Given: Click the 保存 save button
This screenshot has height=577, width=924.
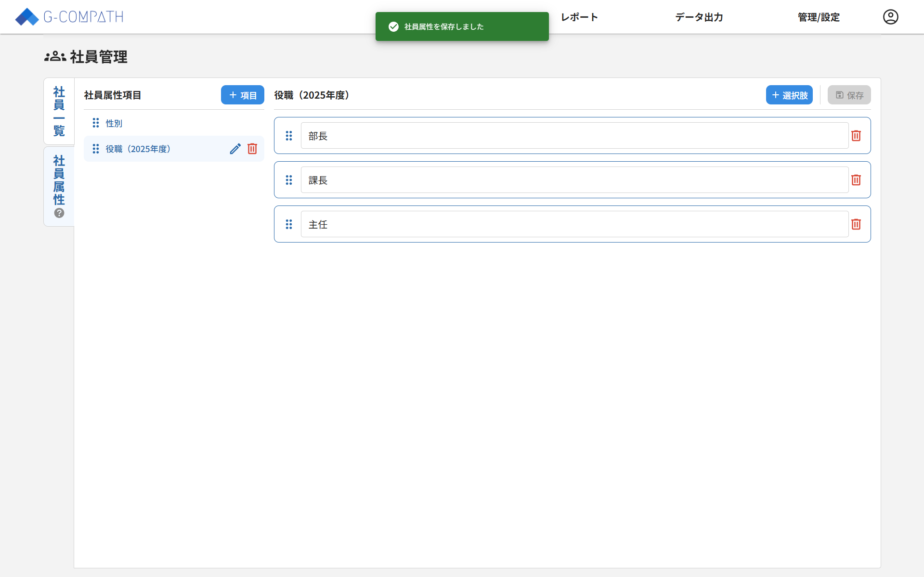Looking at the screenshot, I should (x=848, y=95).
